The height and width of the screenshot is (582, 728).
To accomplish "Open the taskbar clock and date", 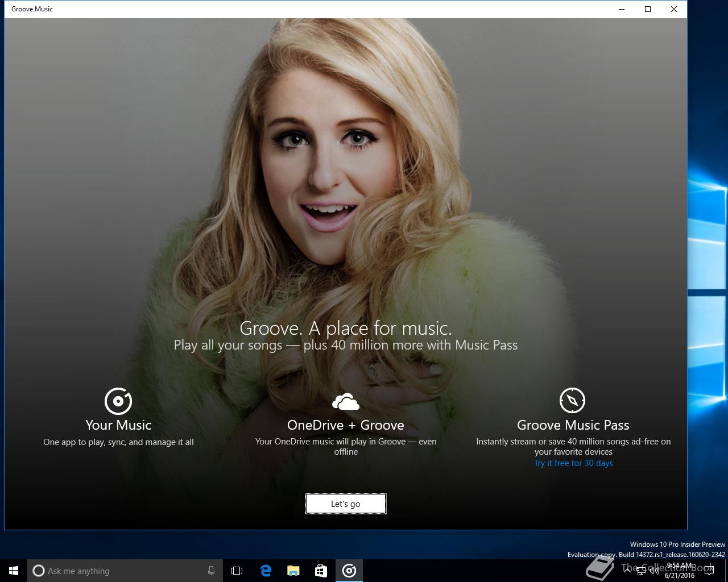I will 680,571.
